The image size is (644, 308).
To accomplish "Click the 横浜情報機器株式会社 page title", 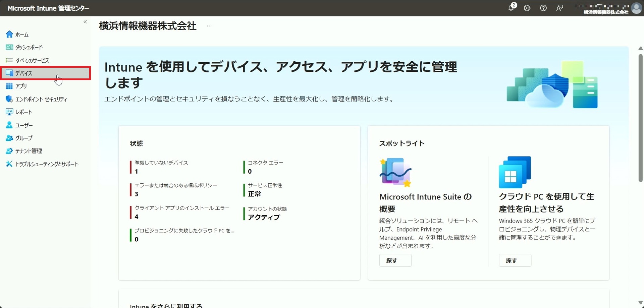I will coord(148,26).
